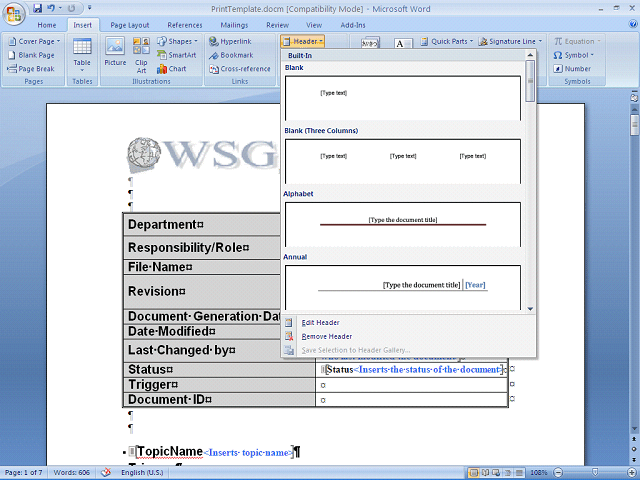Open the Zoom dialog via 108% level
This screenshot has height=480, width=640.
pos(539,472)
